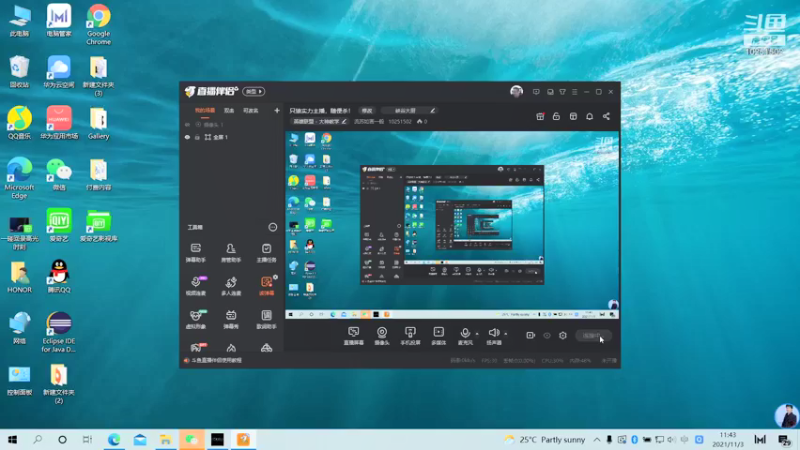Viewport: 800px width, 450px height.
Task: Open the 虚拟形象 tool
Action: pyautogui.click(x=195, y=319)
